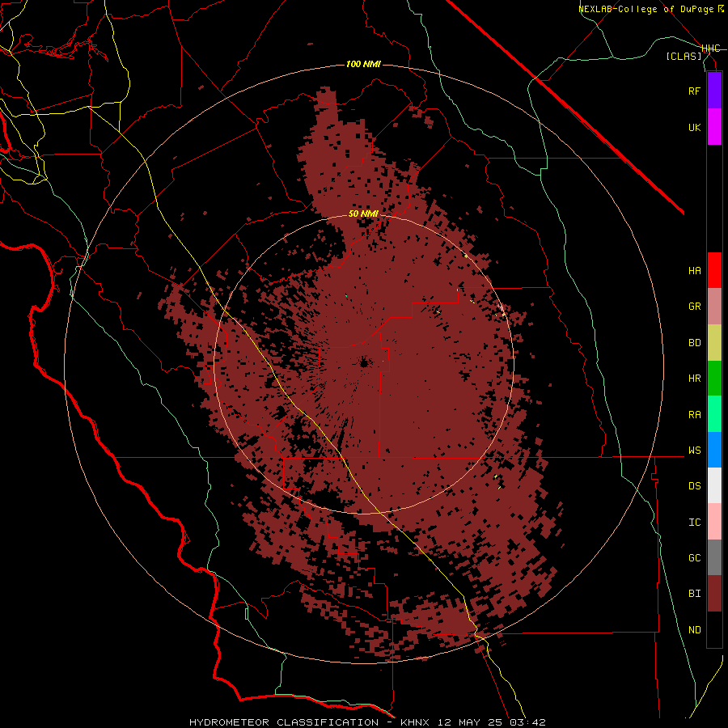Viewport: 728px width, 728px height.
Task: Click the RF legend label
Action: click(694, 91)
